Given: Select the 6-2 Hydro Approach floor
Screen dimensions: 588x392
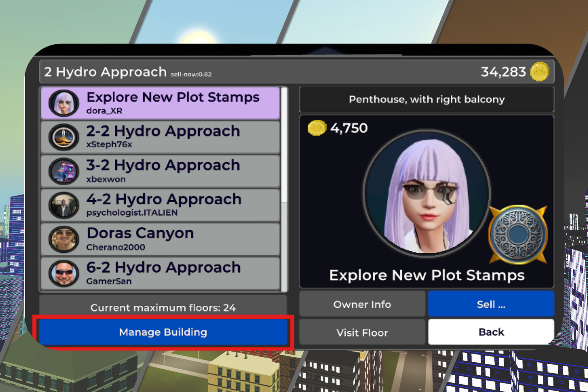Looking at the screenshot, I should coord(160,273).
